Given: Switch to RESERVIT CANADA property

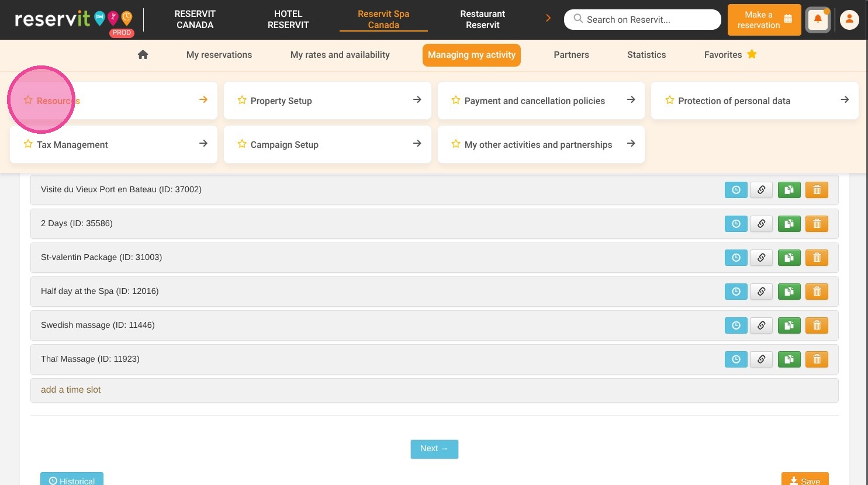Looking at the screenshot, I should (195, 20).
